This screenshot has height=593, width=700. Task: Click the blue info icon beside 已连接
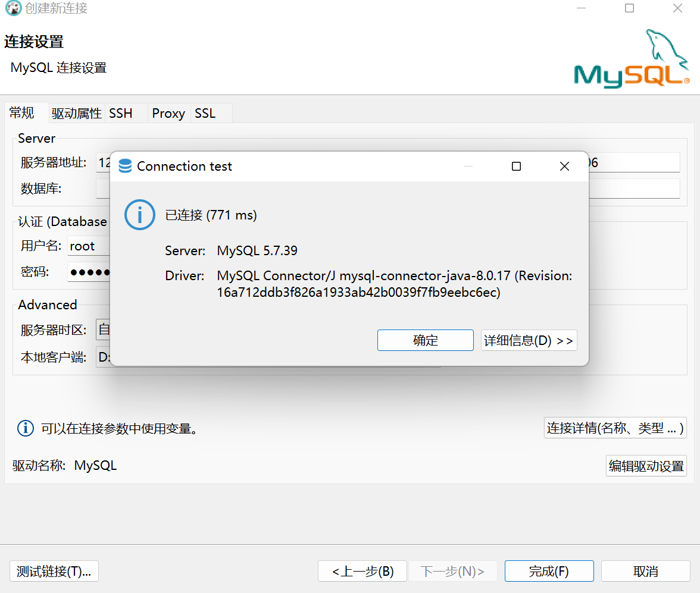point(140,215)
